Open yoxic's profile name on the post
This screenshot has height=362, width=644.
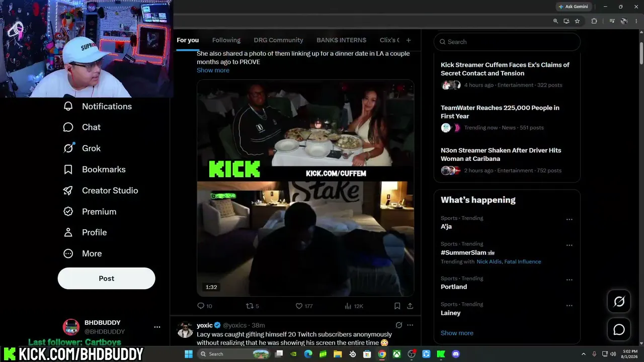(x=205, y=325)
